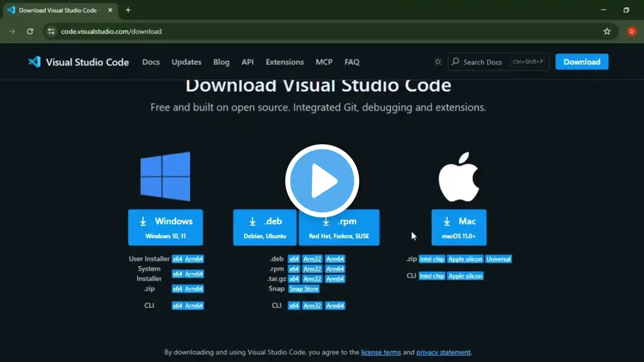Open the API nav link
The width and height of the screenshot is (644, 362).
248,62
